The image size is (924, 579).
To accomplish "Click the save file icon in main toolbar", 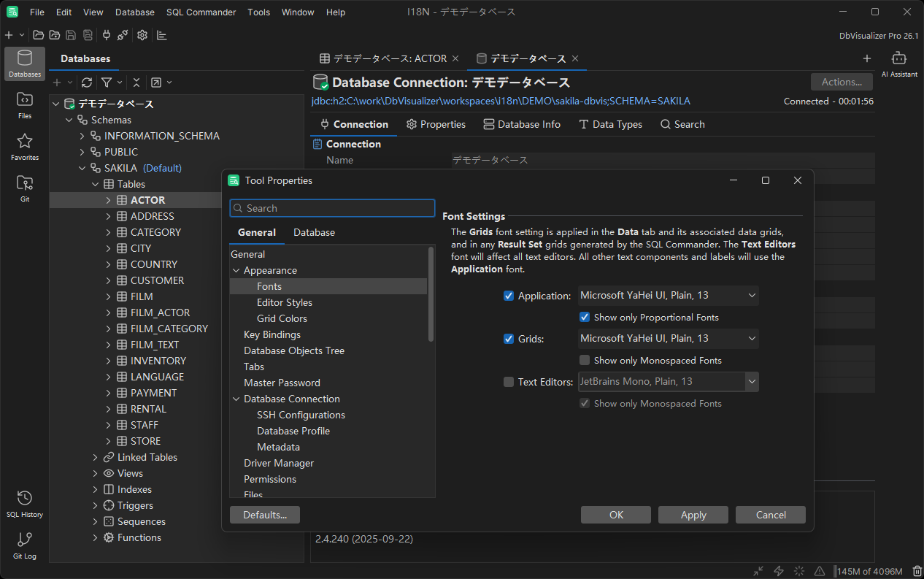I will 71,35.
